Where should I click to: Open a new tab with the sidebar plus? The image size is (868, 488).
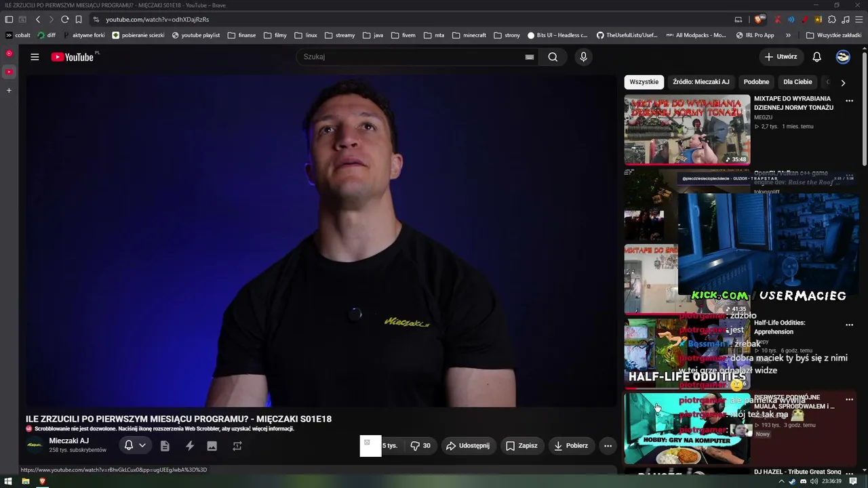(x=9, y=90)
